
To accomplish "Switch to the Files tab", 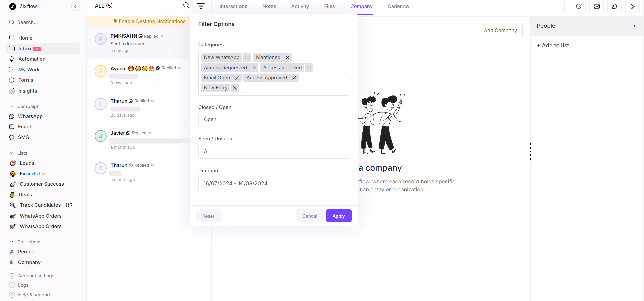I will pyautogui.click(x=329, y=6).
